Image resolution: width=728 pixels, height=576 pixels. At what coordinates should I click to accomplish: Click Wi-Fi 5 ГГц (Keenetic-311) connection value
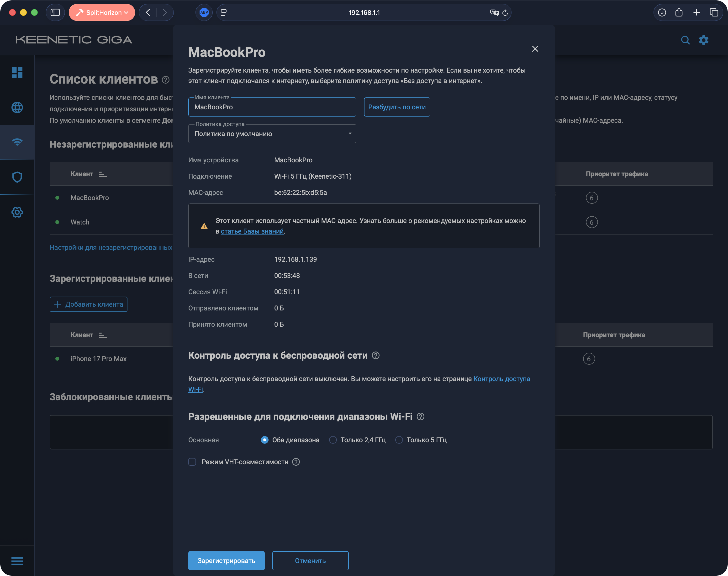tap(313, 176)
